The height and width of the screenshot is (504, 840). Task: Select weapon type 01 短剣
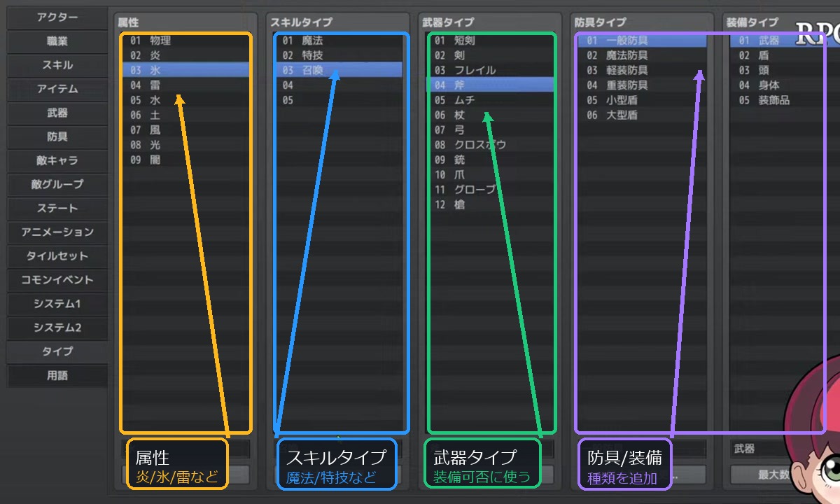pyautogui.click(x=491, y=41)
